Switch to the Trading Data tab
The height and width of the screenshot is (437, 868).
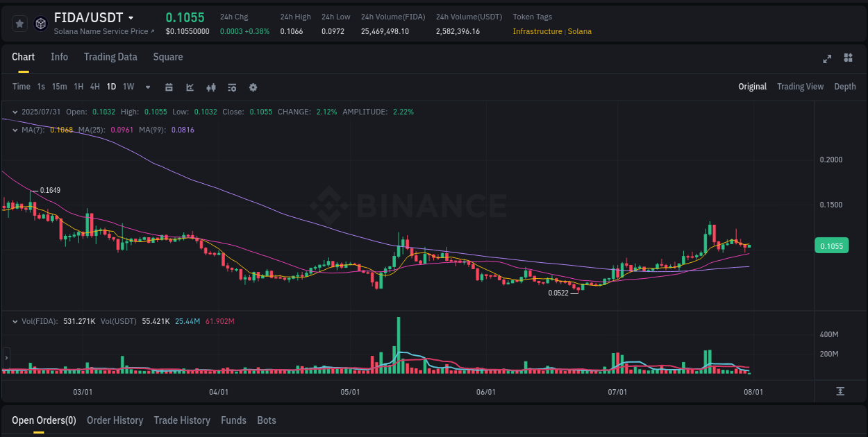tap(110, 57)
